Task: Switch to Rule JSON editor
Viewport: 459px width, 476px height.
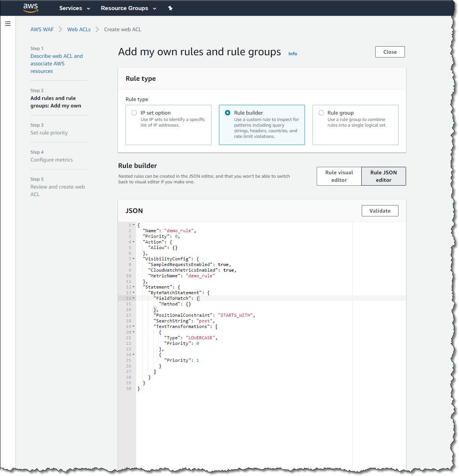Action: click(x=384, y=176)
